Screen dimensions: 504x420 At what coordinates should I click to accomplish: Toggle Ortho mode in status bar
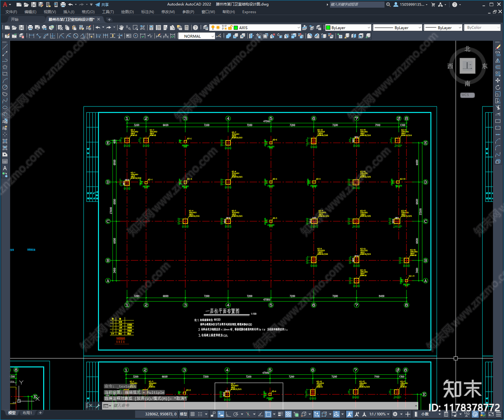(228, 414)
